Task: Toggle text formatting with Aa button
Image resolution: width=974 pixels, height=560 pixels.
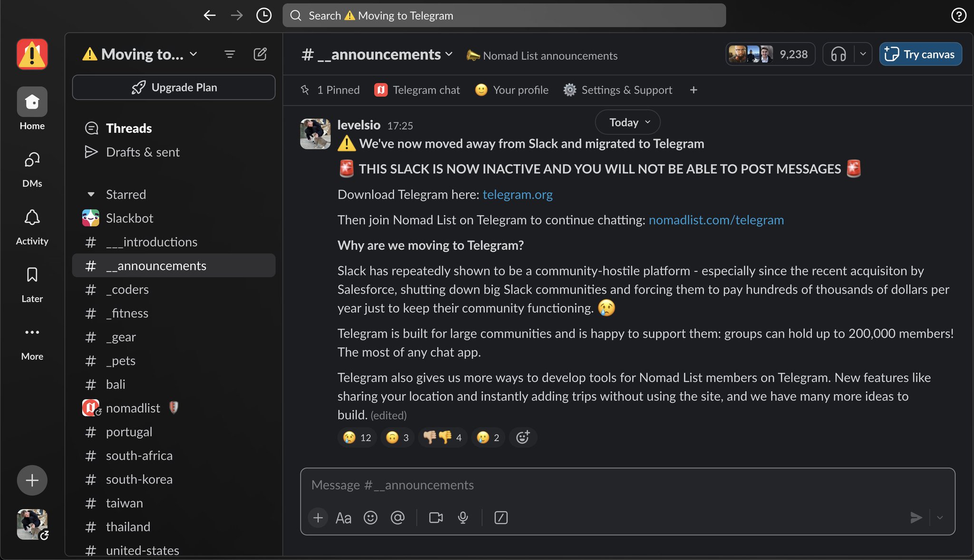Action: [343, 518]
